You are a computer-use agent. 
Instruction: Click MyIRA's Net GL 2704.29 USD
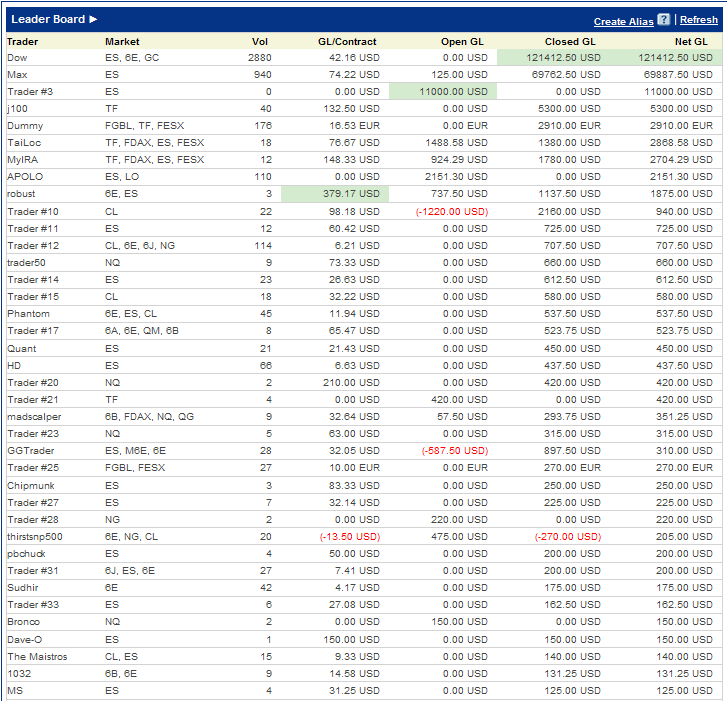[x=682, y=160]
